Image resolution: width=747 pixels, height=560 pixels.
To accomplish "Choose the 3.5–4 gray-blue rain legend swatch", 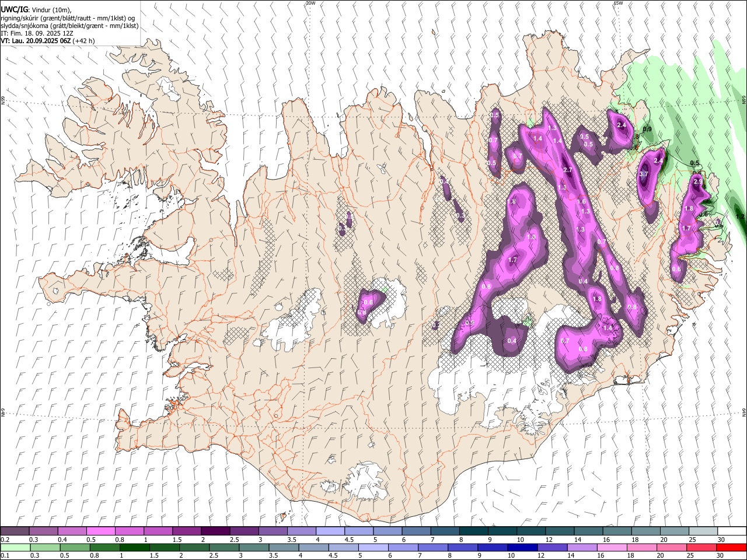I will point(283,547).
